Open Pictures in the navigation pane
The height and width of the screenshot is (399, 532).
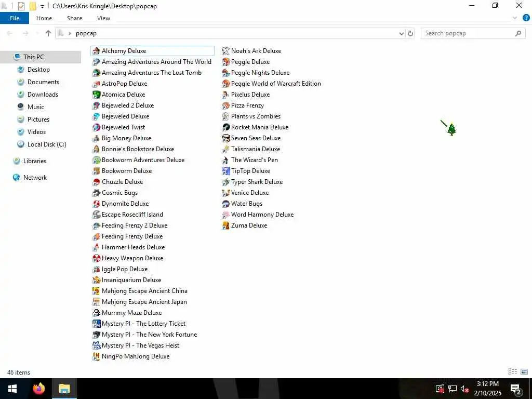click(x=38, y=119)
